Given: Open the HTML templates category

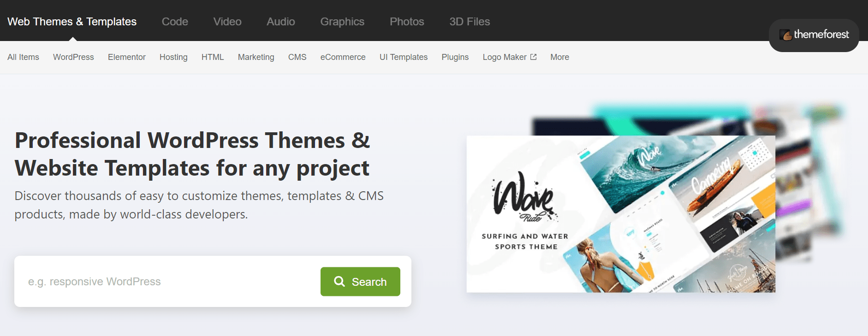Looking at the screenshot, I should point(213,57).
